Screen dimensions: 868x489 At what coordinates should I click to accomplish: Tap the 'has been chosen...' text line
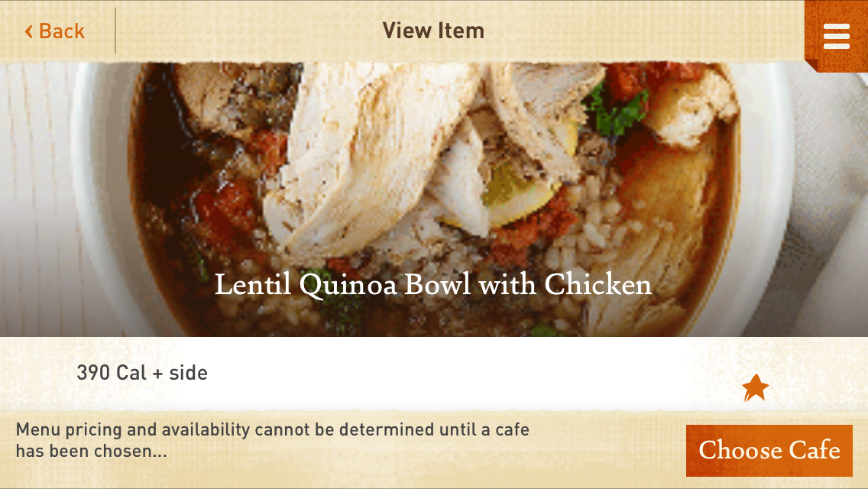[x=92, y=452]
